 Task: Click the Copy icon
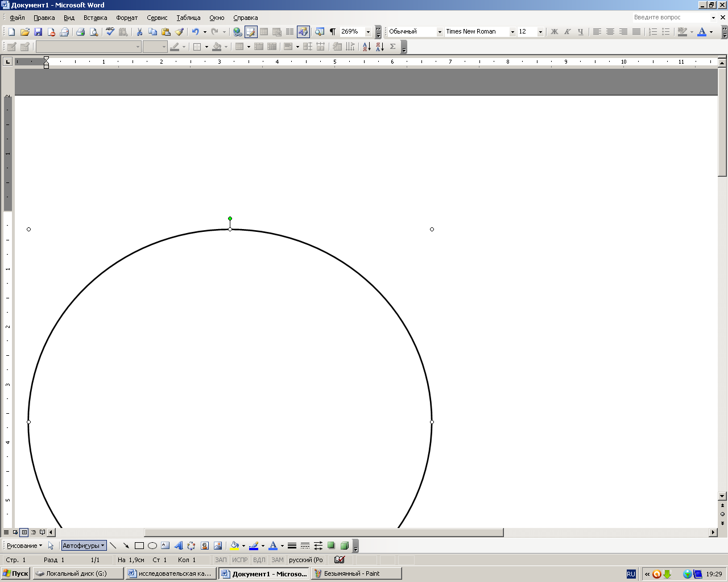coord(152,32)
